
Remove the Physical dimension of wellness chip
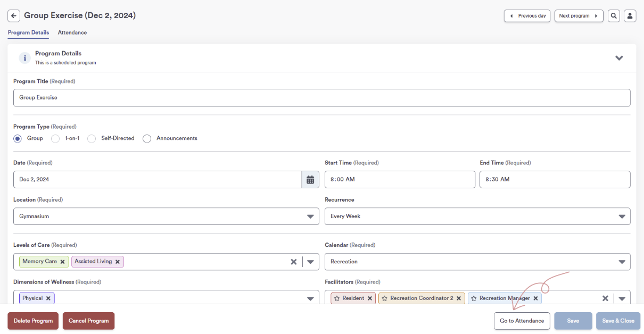click(48, 298)
